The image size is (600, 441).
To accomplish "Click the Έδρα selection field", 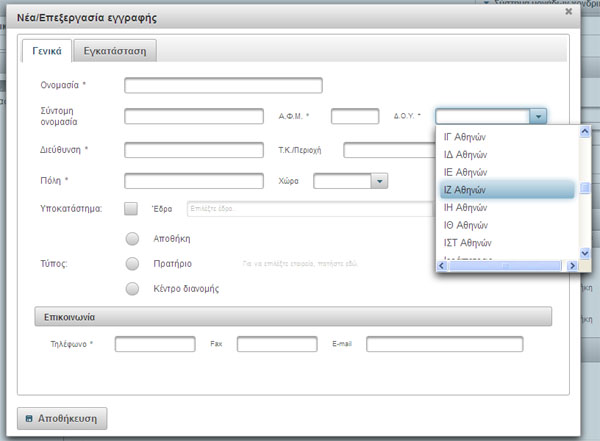I will [311, 209].
